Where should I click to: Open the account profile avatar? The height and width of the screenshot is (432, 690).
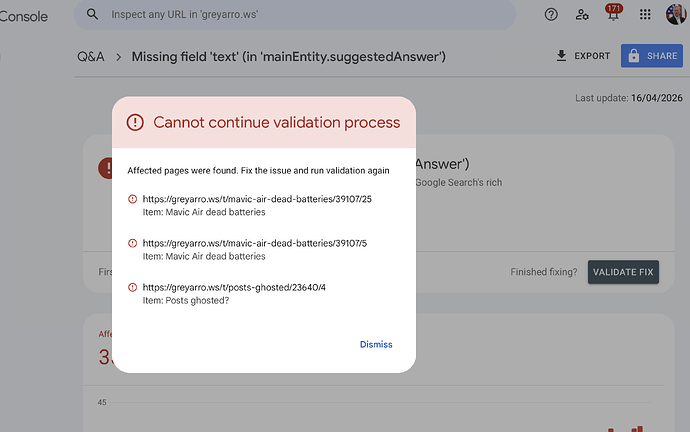[x=675, y=14]
